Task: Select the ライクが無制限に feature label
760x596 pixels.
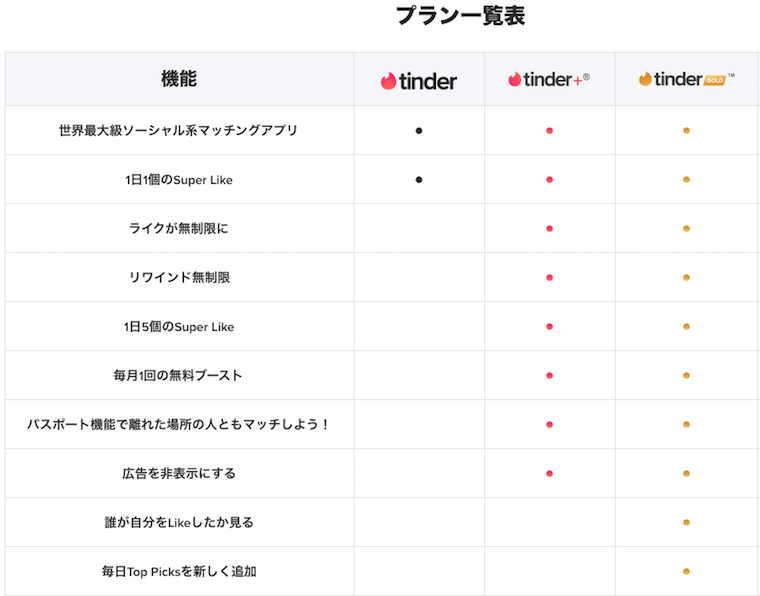Action: pos(178,228)
